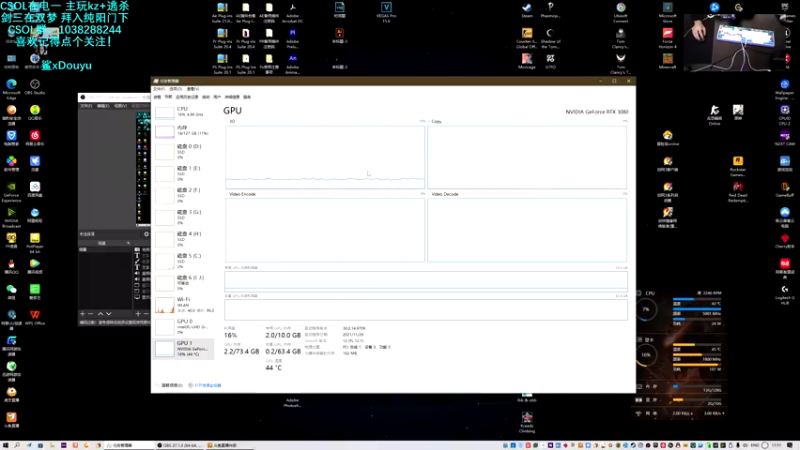This screenshot has height=450, width=800.
Task: Open WPS Office desktop icon
Action: pyautogui.click(x=35, y=318)
